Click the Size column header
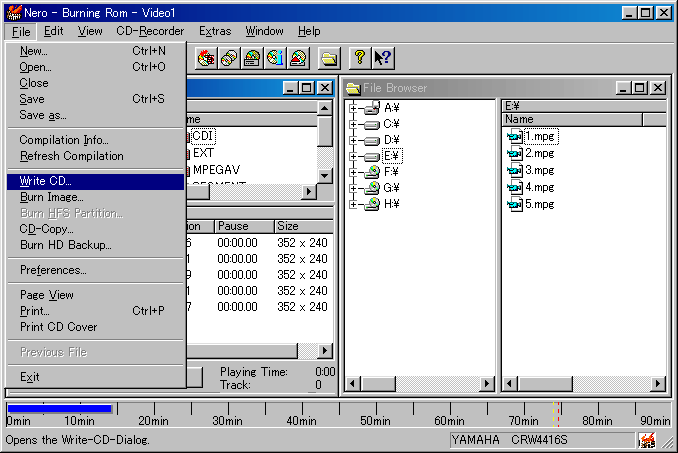This screenshot has width=678, height=453. tap(304, 226)
